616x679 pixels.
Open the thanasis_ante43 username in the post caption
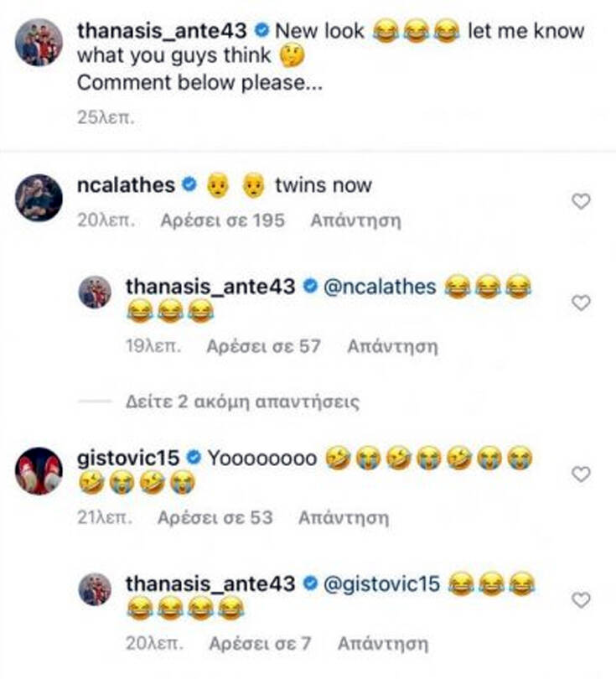pos(163,31)
